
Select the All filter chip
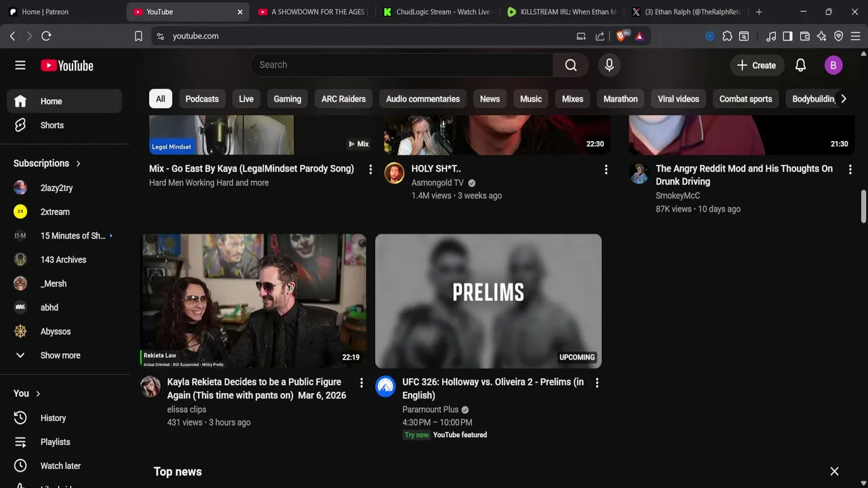160,99
